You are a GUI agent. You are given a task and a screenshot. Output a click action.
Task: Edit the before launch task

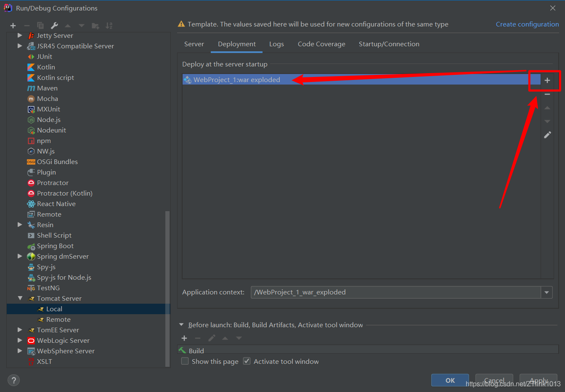[212, 338]
